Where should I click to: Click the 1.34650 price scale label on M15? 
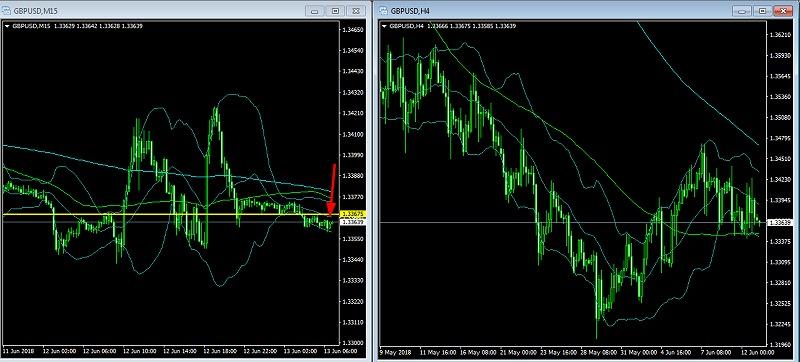click(354, 30)
